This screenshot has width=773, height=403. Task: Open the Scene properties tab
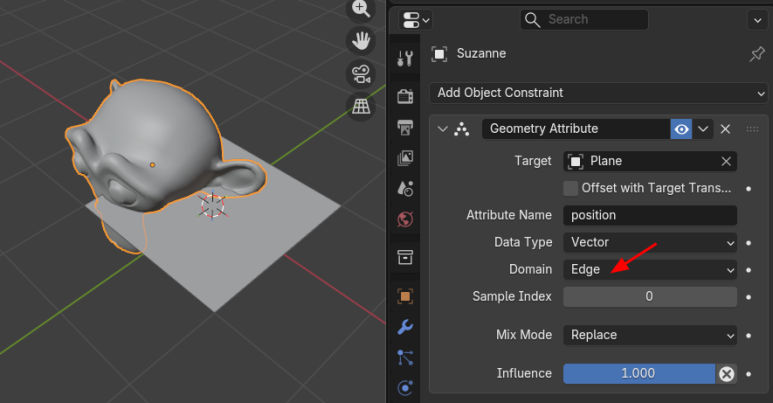[405, 188]
